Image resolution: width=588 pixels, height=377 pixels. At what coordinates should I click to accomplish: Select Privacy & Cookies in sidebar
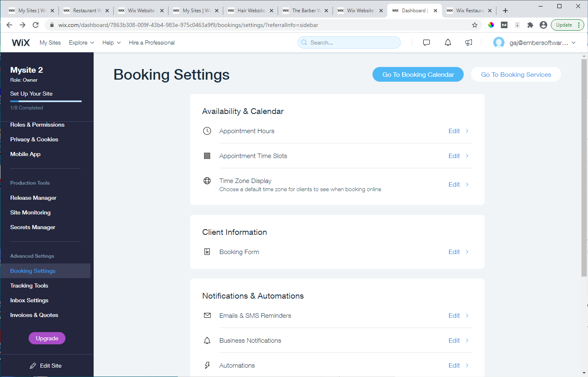(x=34, y=139)
